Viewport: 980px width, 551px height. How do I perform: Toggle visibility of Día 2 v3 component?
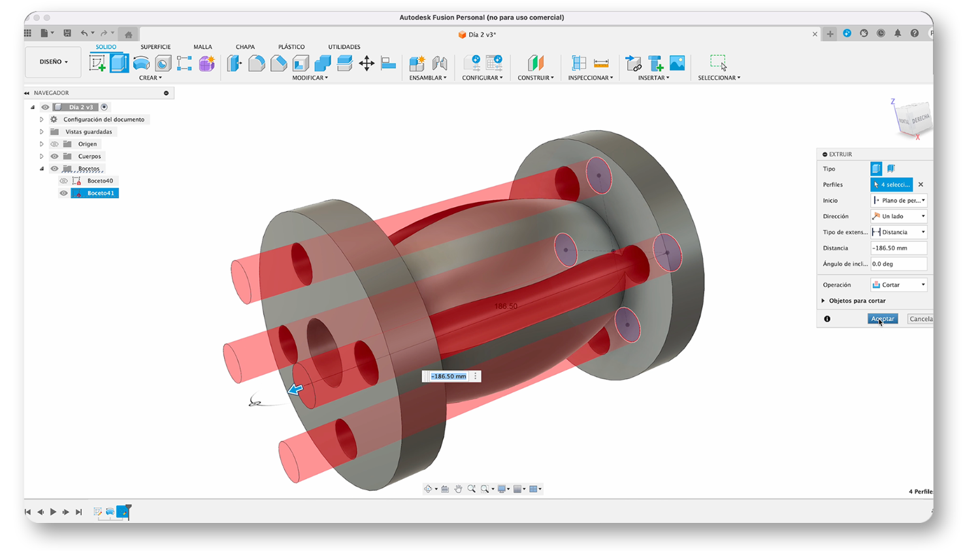click(x=45, y=107)
